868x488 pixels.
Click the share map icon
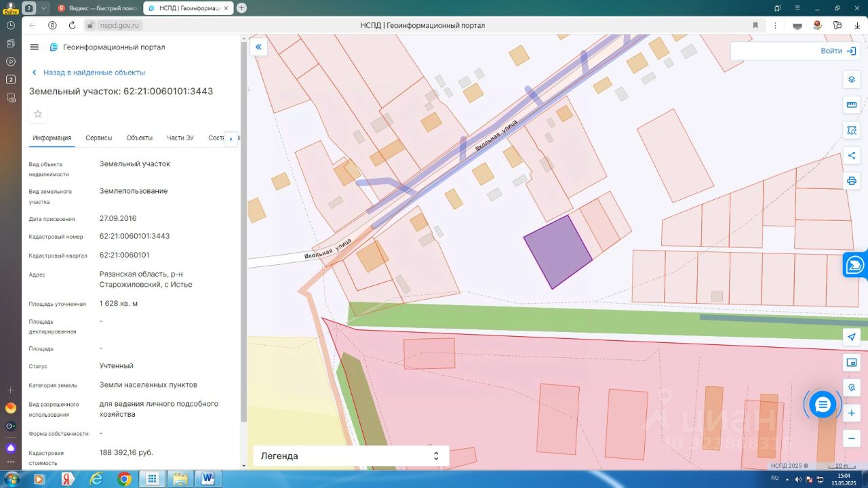coord(852,155)
